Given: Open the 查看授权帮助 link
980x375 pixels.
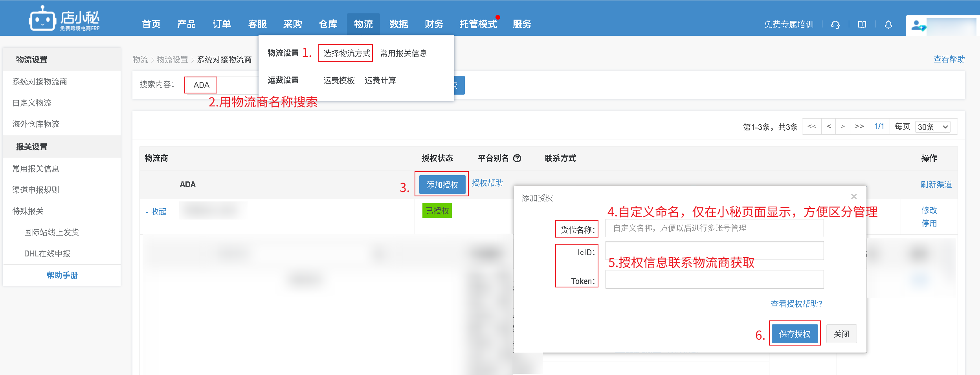Looking at the screenshot, I should click(x=796, y=304).
